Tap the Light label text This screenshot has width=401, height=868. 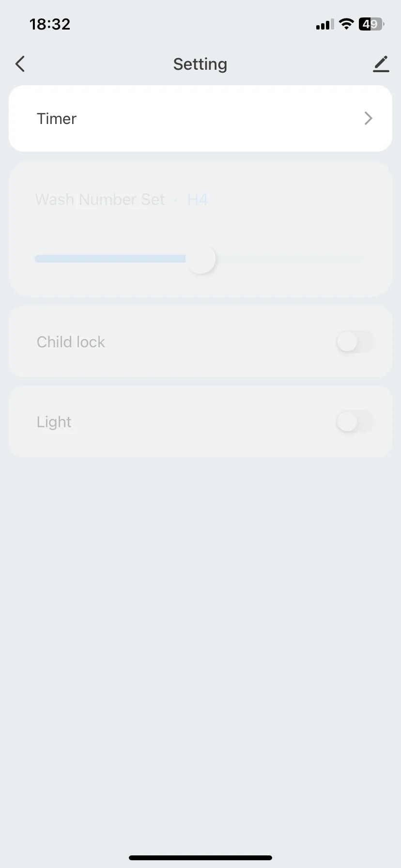[54, 422]
